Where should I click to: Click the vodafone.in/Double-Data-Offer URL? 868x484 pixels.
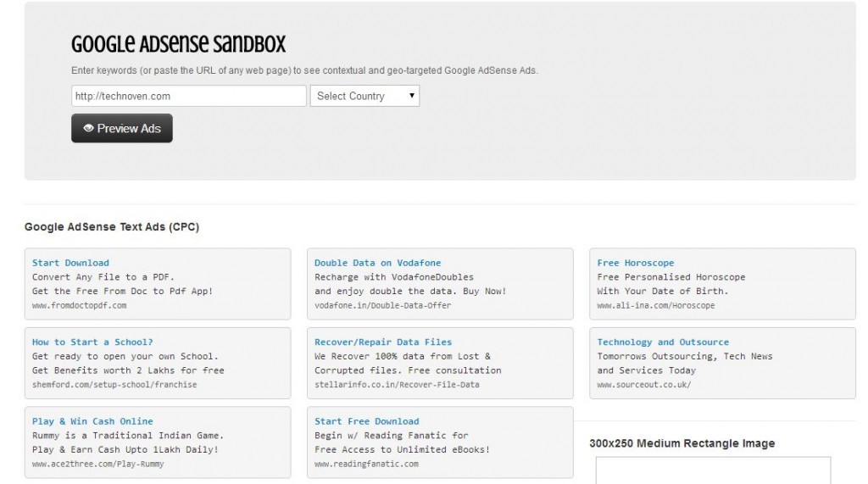(x=382, y=305)
